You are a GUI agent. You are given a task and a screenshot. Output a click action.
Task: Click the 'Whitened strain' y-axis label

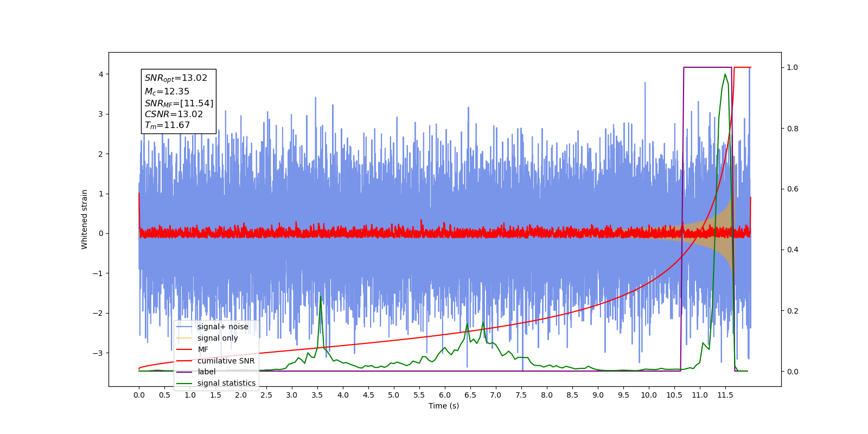[x=84, y=219]
